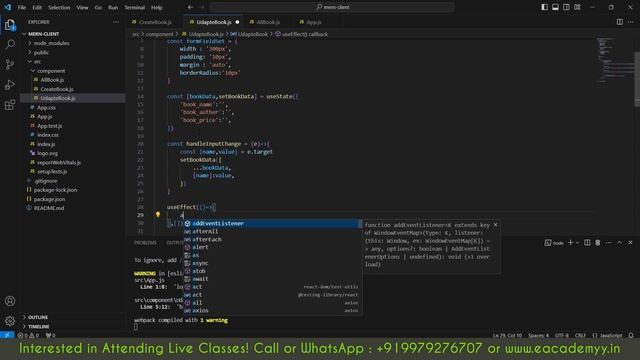Open Source Control view
The image size is (640, 360).
pos(10,64)
